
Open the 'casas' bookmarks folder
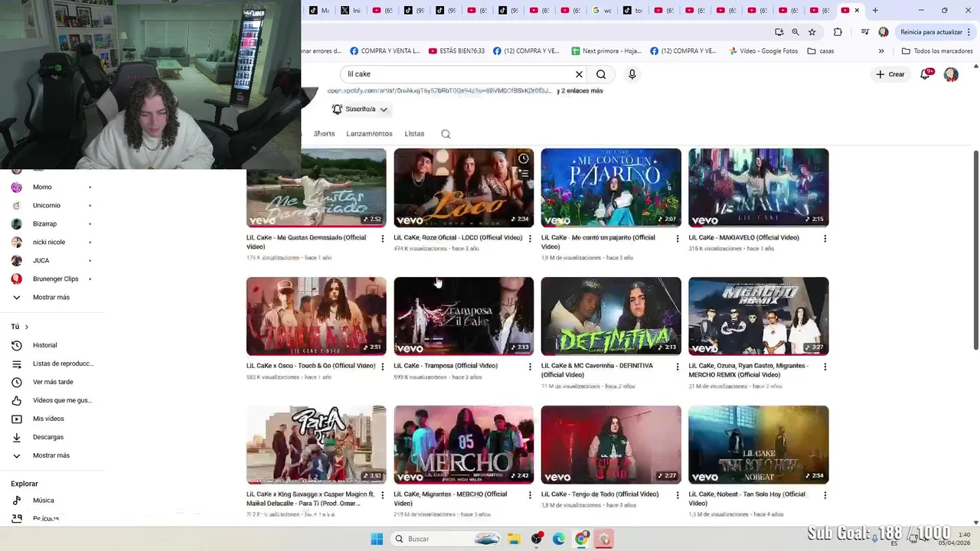click(x=821, y=51)
